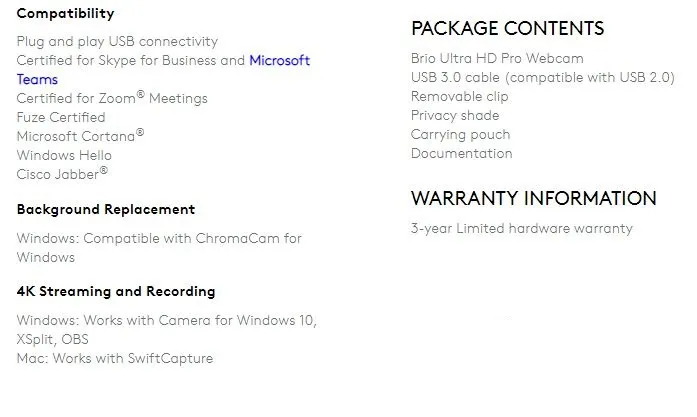Image resolution: width=697 pixels, height=417 pixels.
Task: Select the Privacy shade item
Action: click(x=455, y=116)
